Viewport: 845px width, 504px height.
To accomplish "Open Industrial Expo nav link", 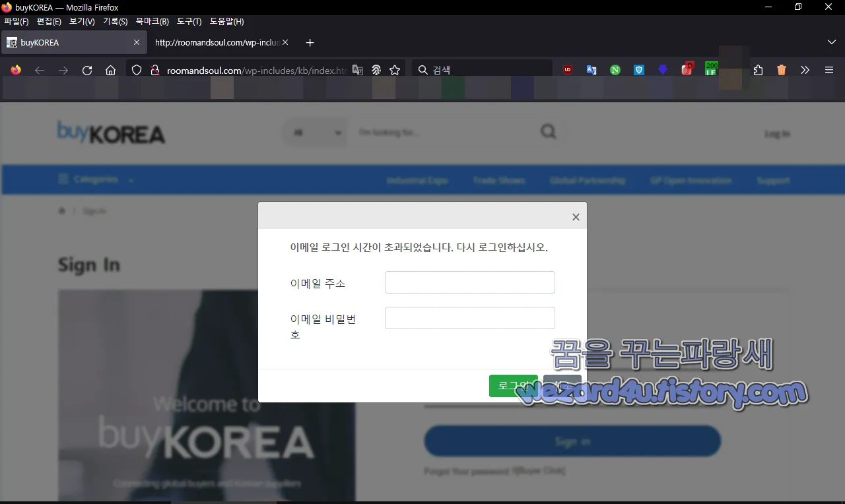I will point(417,181).
